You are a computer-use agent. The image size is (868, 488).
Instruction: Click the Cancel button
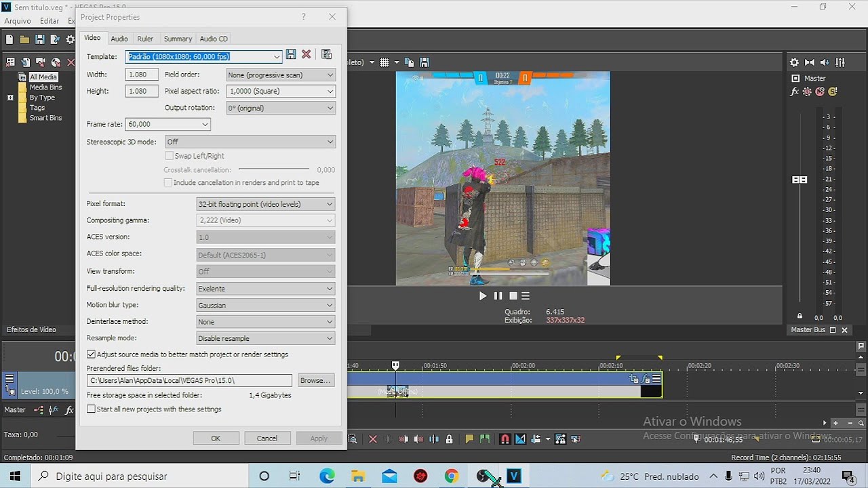(267, 439)
